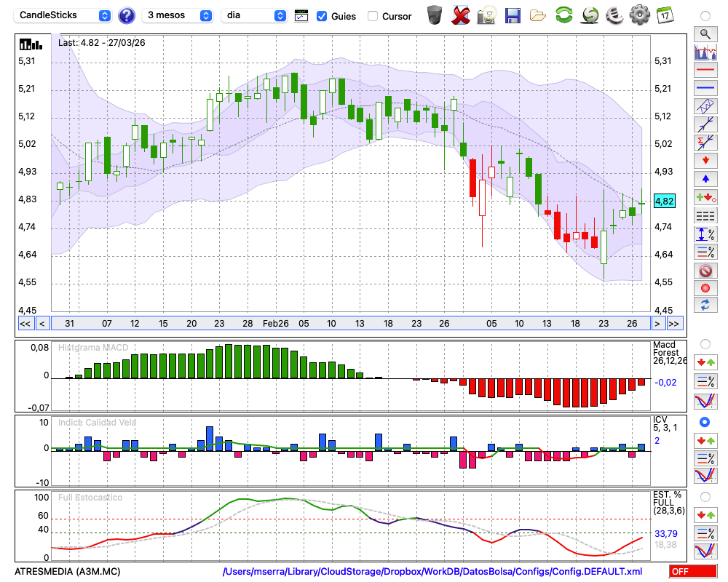Select the radio button beside Macd Forest panel
This screenshot has height=582, width=728.
pos(705,343)
